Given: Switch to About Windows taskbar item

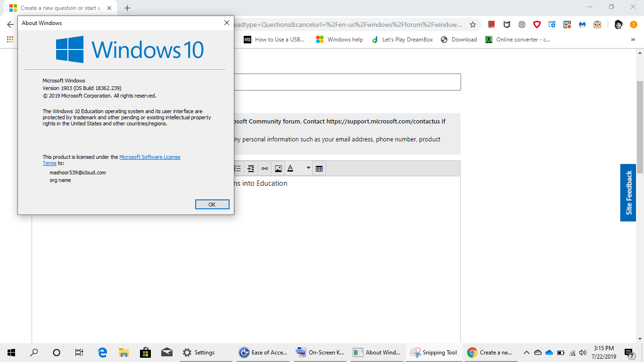Looking at the screenshot, I should click(x=377, y=353).
